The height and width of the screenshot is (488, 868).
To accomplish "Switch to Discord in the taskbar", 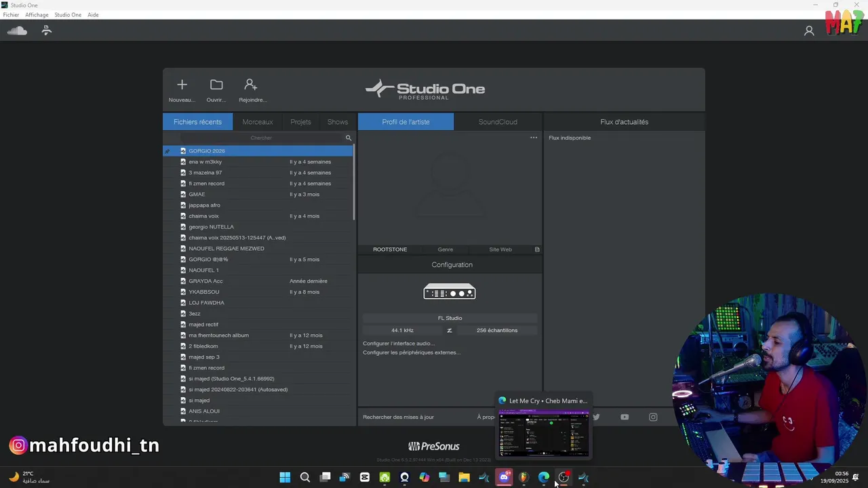I will point(504,477).
